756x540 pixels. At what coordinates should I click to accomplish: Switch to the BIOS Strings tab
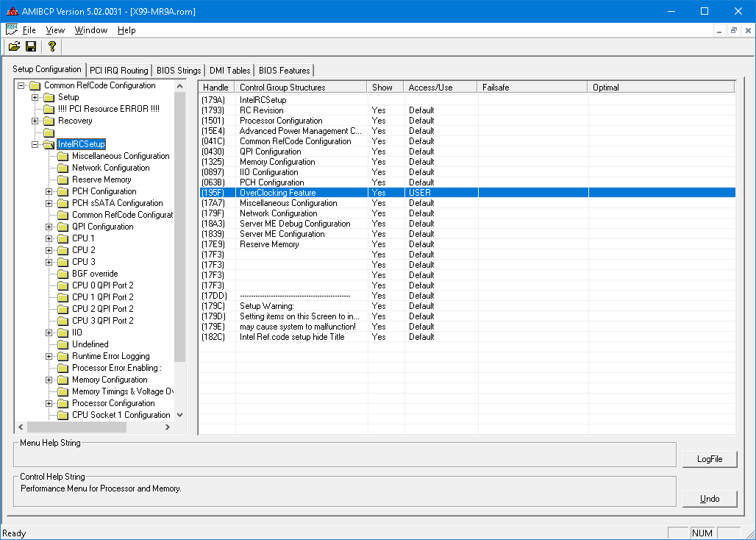pyautogui.click(x=179, y=71)
